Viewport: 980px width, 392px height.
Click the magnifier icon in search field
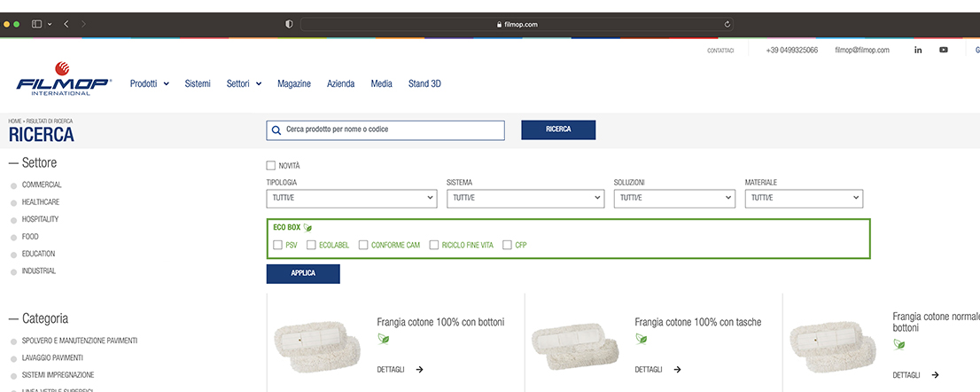pyautogui.click(x=276, y=129)
